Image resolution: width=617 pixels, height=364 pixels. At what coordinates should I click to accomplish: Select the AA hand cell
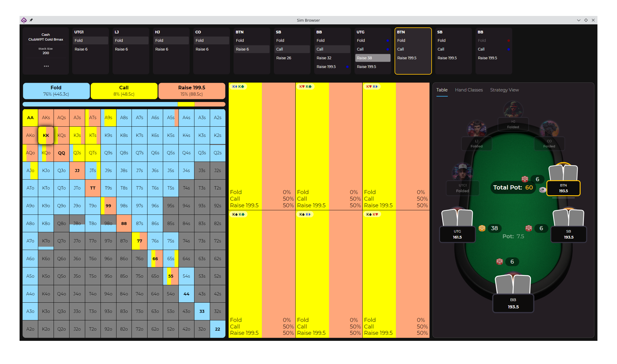click(30, 118)
